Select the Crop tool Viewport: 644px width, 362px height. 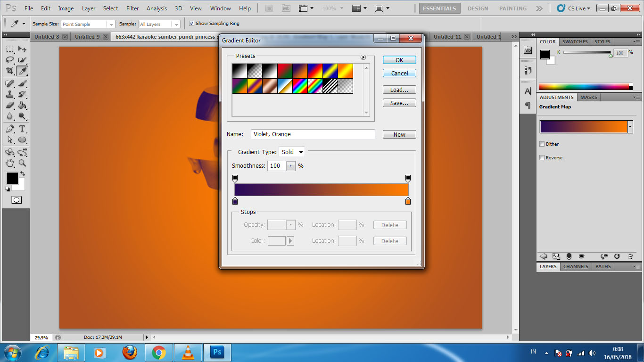point(10,71)
